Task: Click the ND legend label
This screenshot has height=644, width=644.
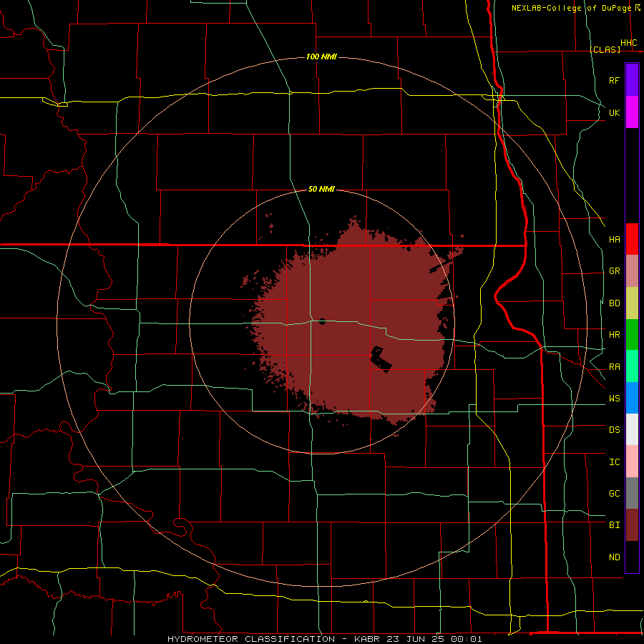Action: (614, 557)
